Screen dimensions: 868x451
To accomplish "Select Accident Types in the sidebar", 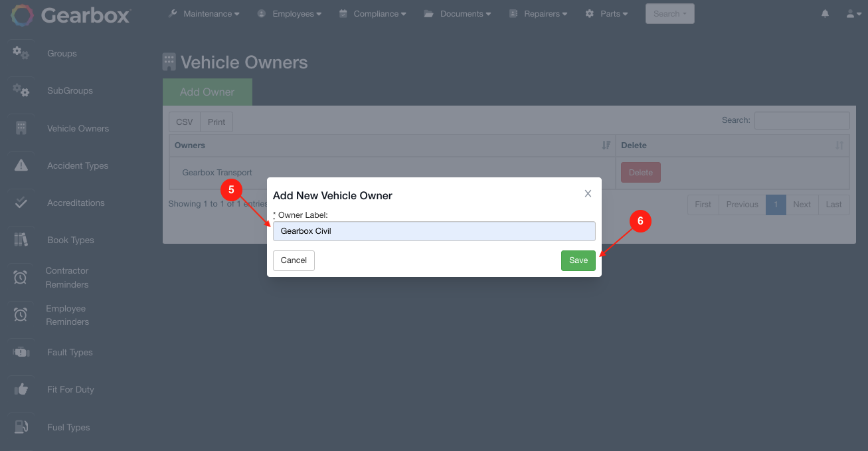I will pos(77,165).
